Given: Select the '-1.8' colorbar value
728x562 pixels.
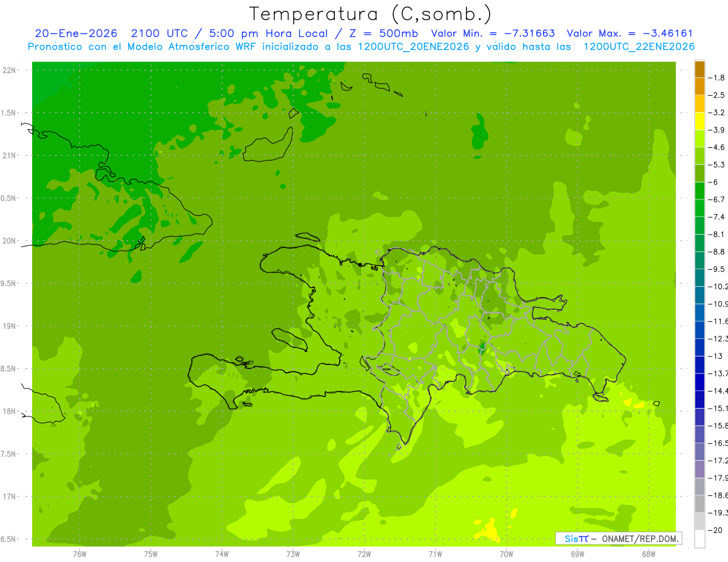Looking at the screenshot, I should pyautogui.click(x=716, y=78).
